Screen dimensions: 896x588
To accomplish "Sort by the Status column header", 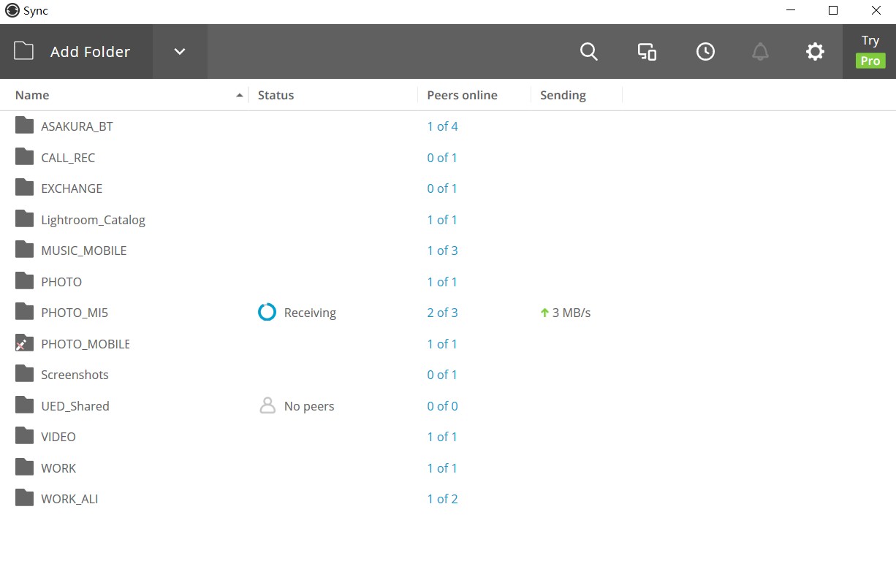I will coord(276,95).
